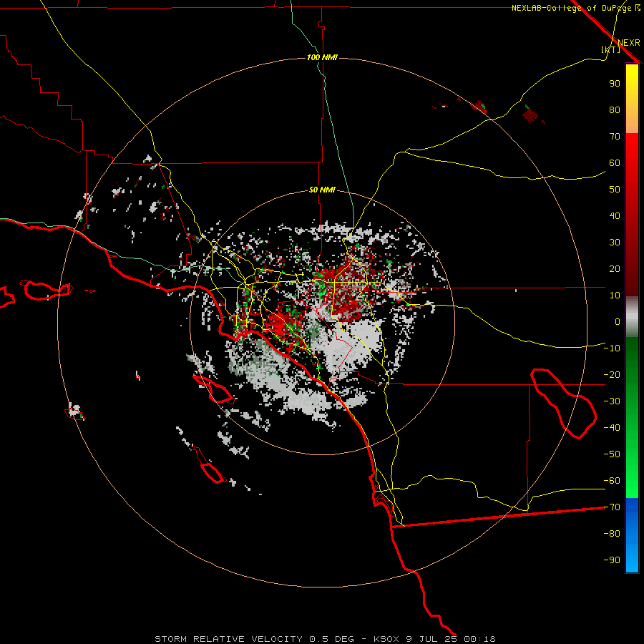Click the -60 value on the velocity scale
The width and height of the screenshot is (644, 644).
(612, 481)
